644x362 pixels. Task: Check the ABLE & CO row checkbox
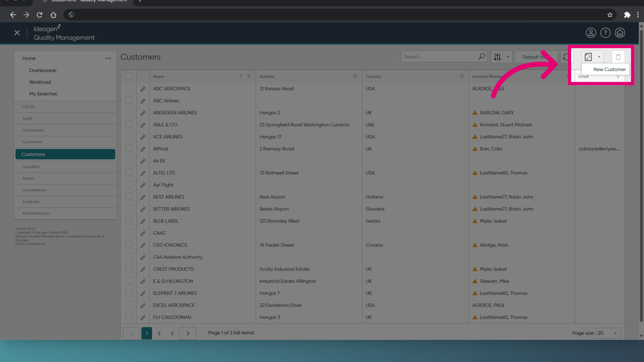(129, 124)
